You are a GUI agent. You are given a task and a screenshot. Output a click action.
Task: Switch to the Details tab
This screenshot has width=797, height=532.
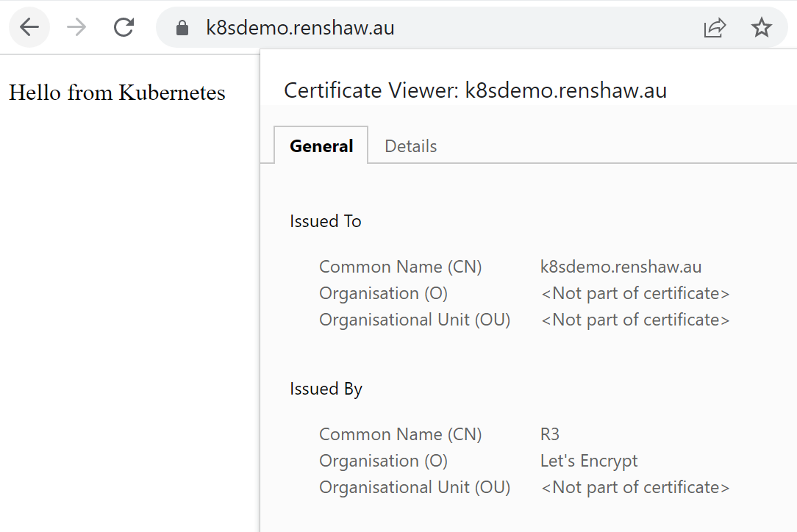(x=410, y=146)
